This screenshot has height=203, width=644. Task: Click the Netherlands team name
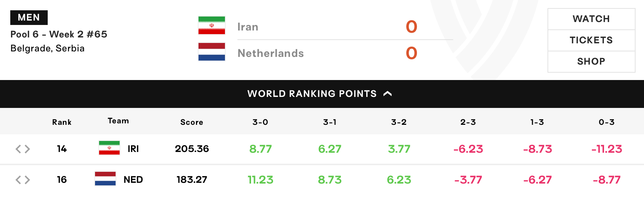click(271, 53)
